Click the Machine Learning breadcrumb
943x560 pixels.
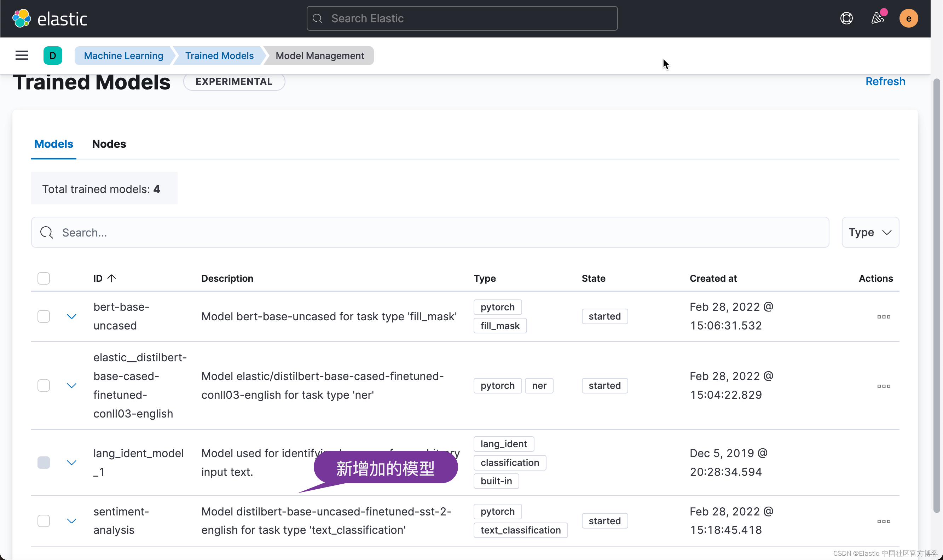123,56
